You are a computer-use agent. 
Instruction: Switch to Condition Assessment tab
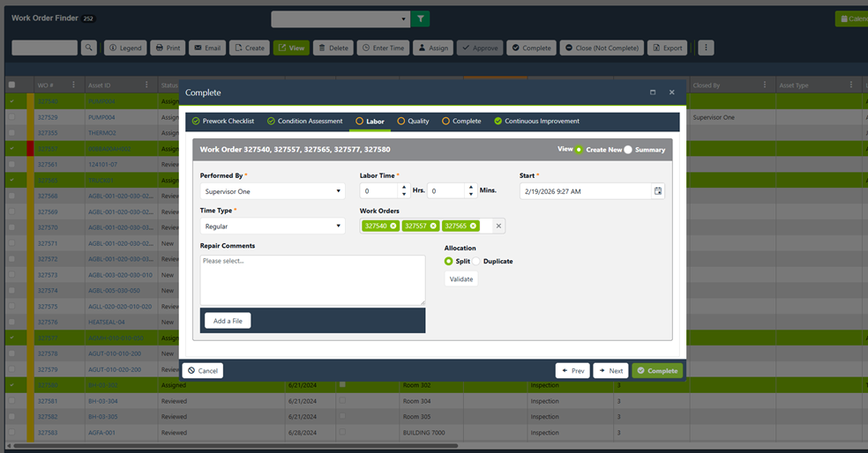click(305, 121)
